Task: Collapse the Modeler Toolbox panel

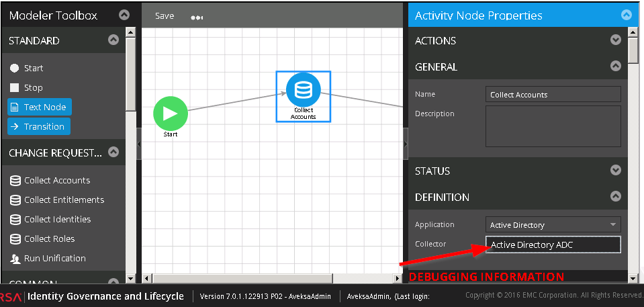Action: point(124,15)
